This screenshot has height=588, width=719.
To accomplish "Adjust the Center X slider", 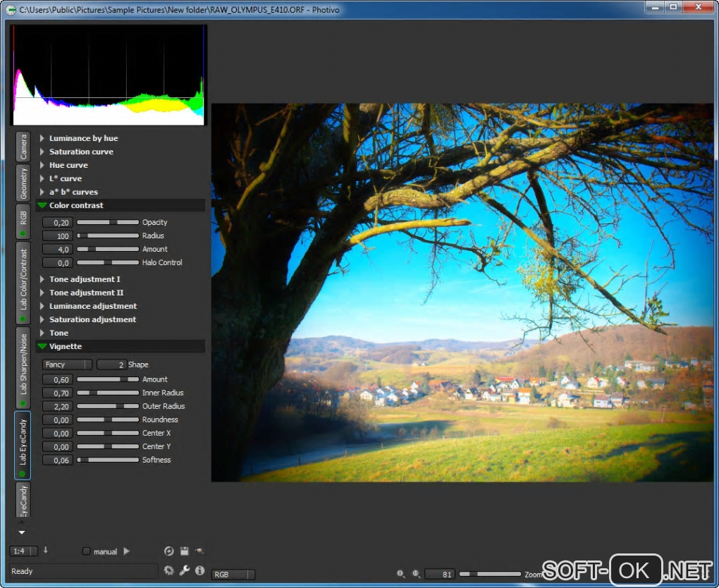I will coord(108,433).
